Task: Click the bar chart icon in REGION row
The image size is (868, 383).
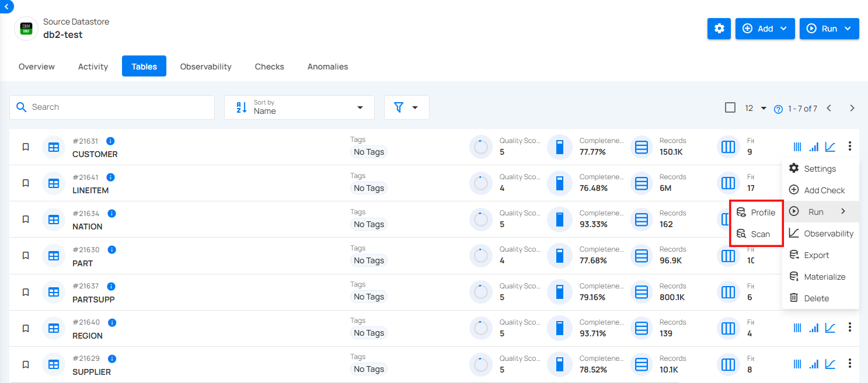Action: pyautogui.click(x=814, y=328)
